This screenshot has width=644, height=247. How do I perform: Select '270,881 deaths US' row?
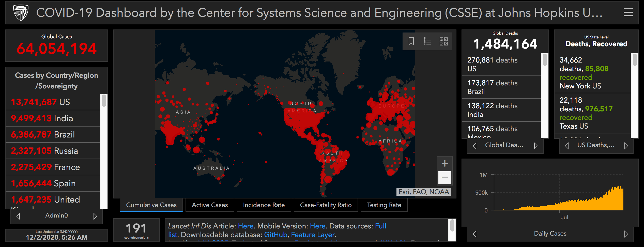pyautogui.click(x=501, y=64)
